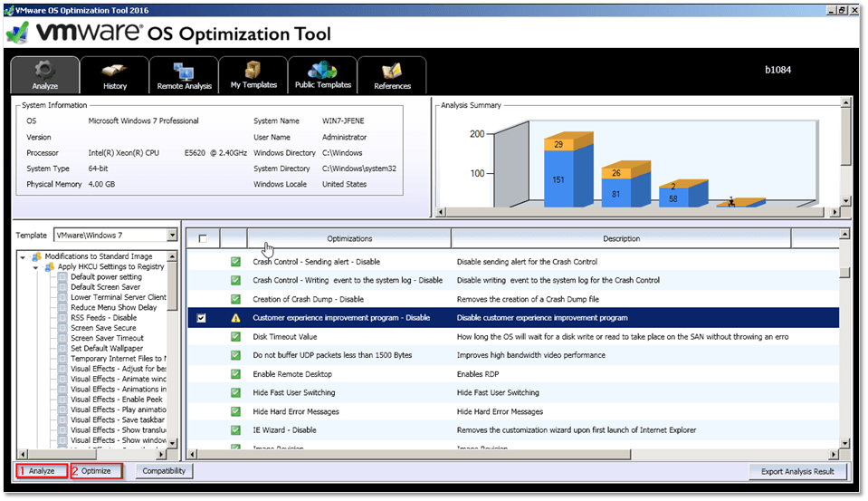Image resolution: width=868 pixels, height=501 pixels.
Task: Uncheck the Customer experience improvement program checkbox
Action: pos(201,318)
